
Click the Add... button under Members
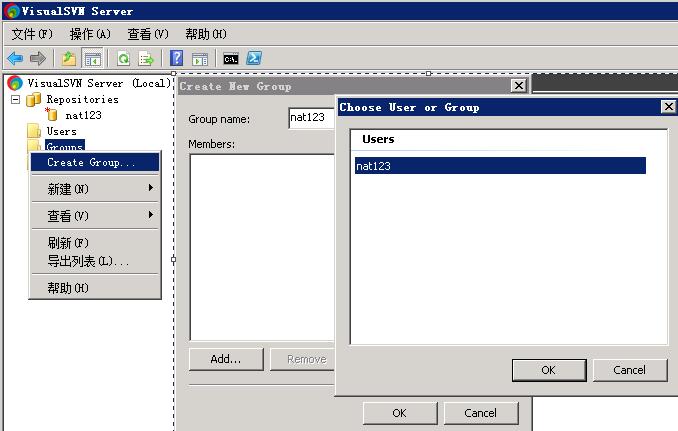coord(226,359)
